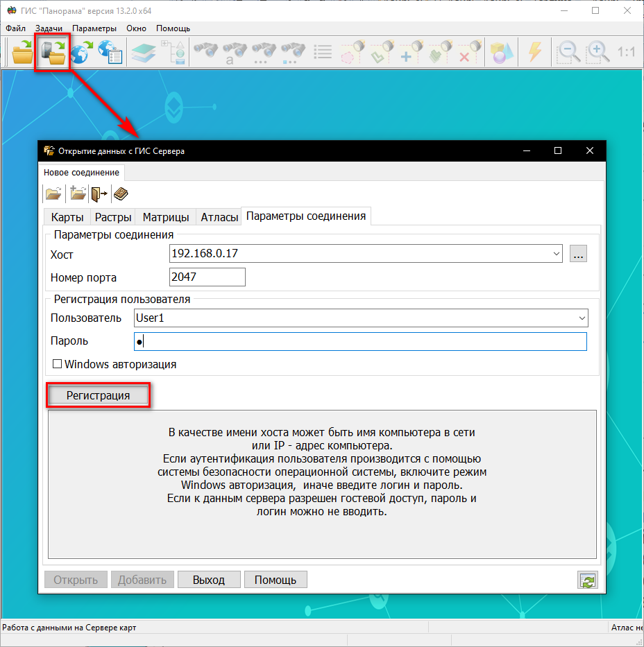Click the Номер порта input field
The height and width of the screenshot is (647, 644).
(x=207, y=277)
